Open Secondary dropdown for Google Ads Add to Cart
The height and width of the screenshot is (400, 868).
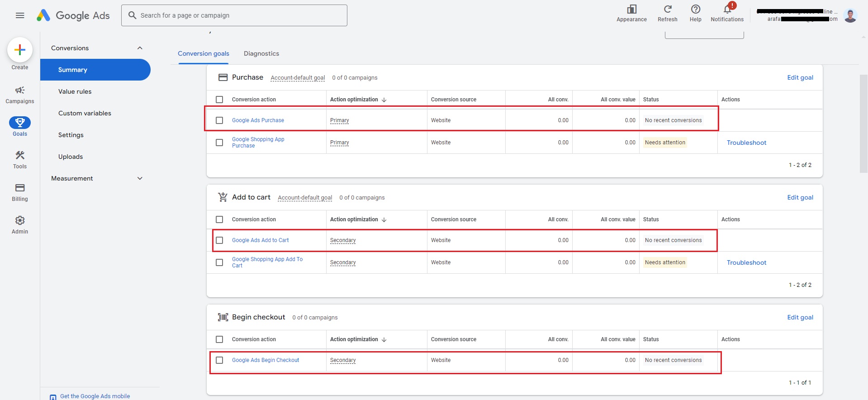(x=343, y=240)
